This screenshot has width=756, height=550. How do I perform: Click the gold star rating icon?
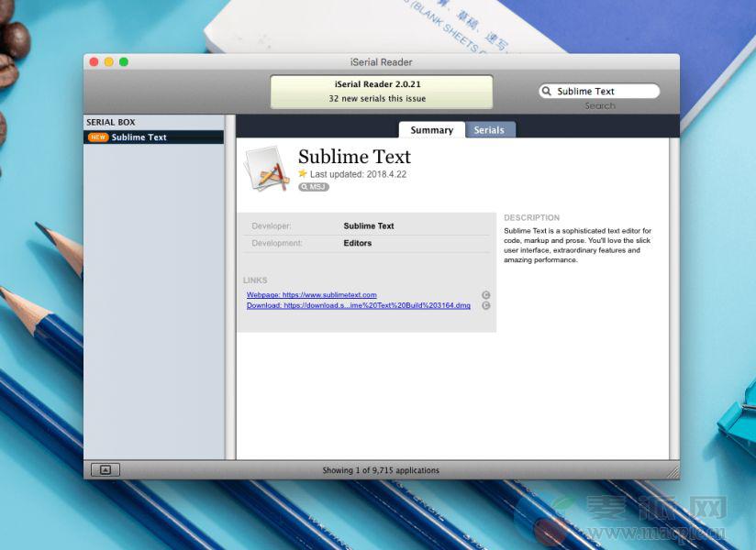pos(303,173)
